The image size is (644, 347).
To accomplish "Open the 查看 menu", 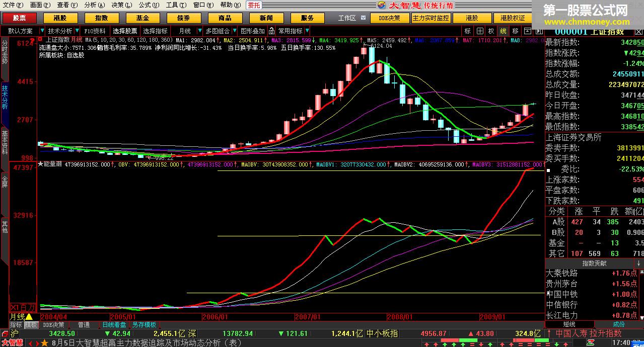I will (x=67, y=5).
